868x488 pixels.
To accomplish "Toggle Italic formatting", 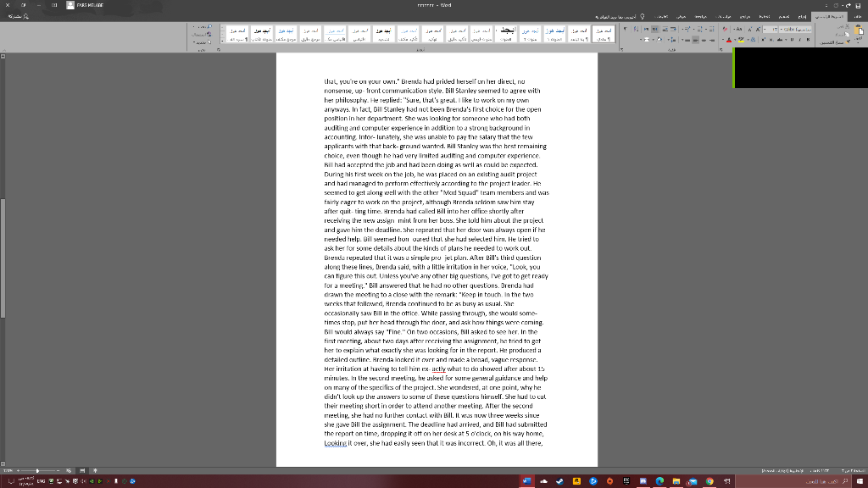I will pyautogui.click(x=800, y=40).
